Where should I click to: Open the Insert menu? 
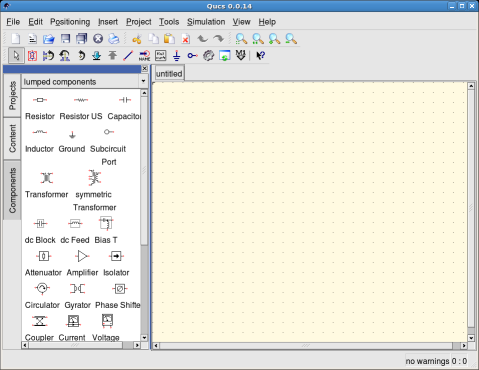[x=108, y=22]
